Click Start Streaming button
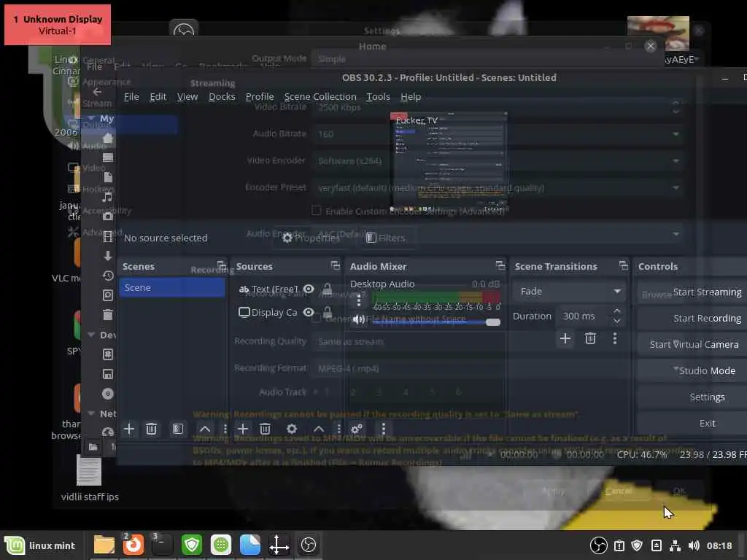This screenshot has height=560, width=747. 707,292
